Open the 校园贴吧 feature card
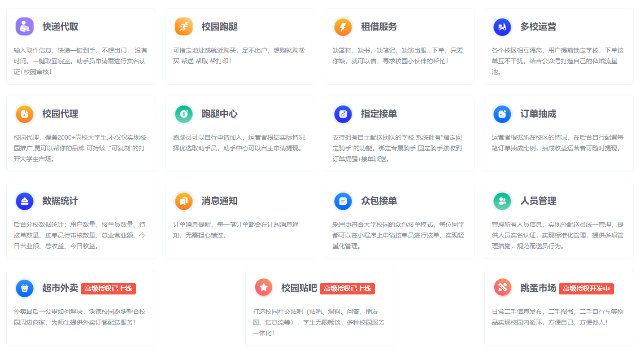Image resolution: width=644 pixels, height=351 pixels. point(320,308)
